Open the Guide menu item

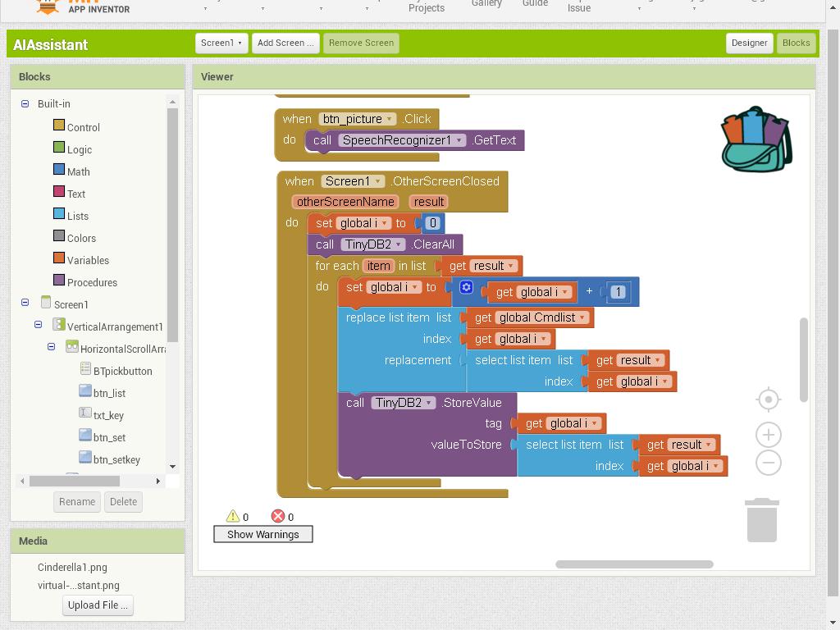[x=535, y=4]
